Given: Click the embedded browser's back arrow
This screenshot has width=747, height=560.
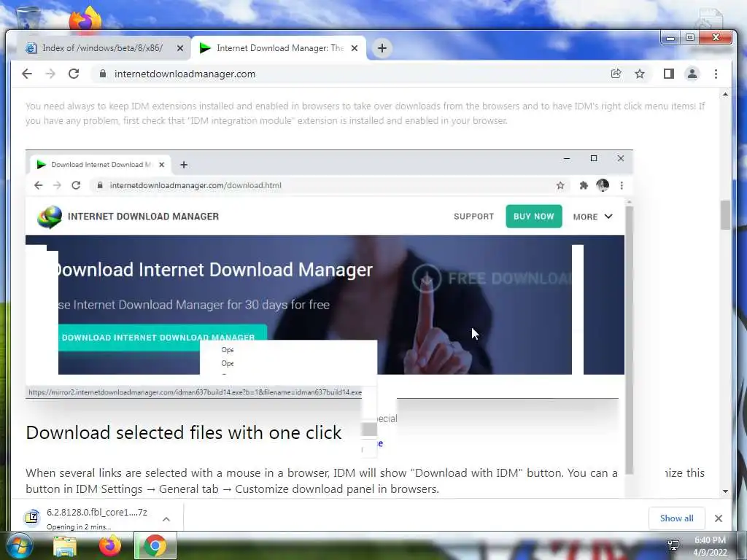Looking at the screenshot, I should coord(39,185).
